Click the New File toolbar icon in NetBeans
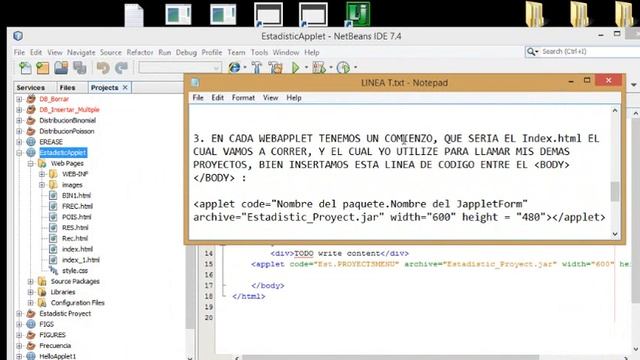Image resolution: width=640 pixels, height=360 pixels. (x=25, y=68)
